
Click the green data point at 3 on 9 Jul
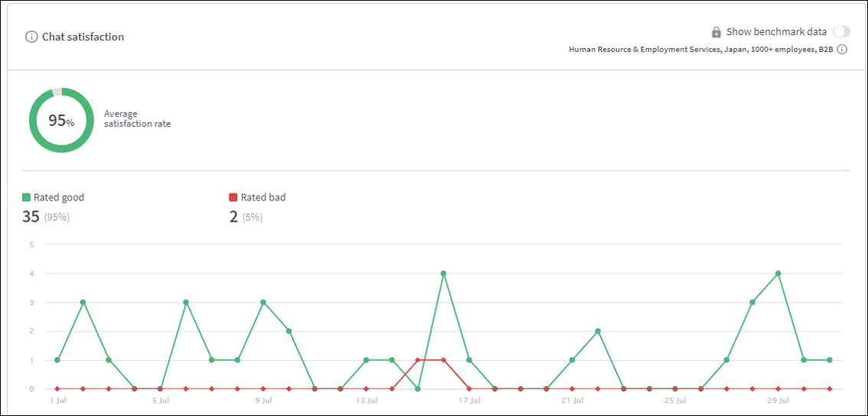pyautogui.click(x=263, y=302)
